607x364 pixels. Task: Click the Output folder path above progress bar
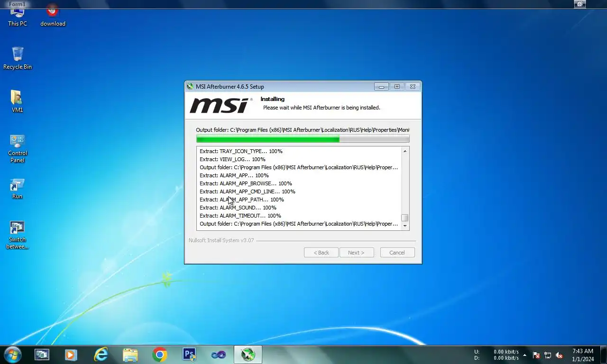pos(303,130)
